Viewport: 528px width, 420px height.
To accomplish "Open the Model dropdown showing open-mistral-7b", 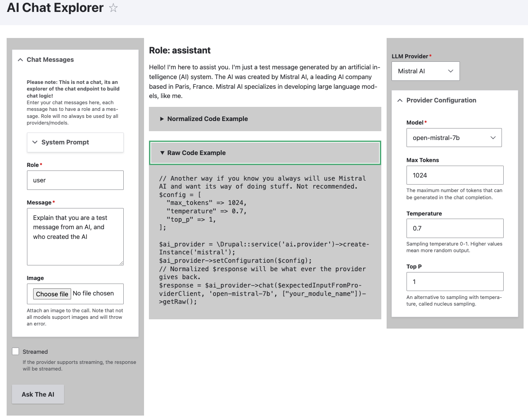I will [x=454, y=138].
